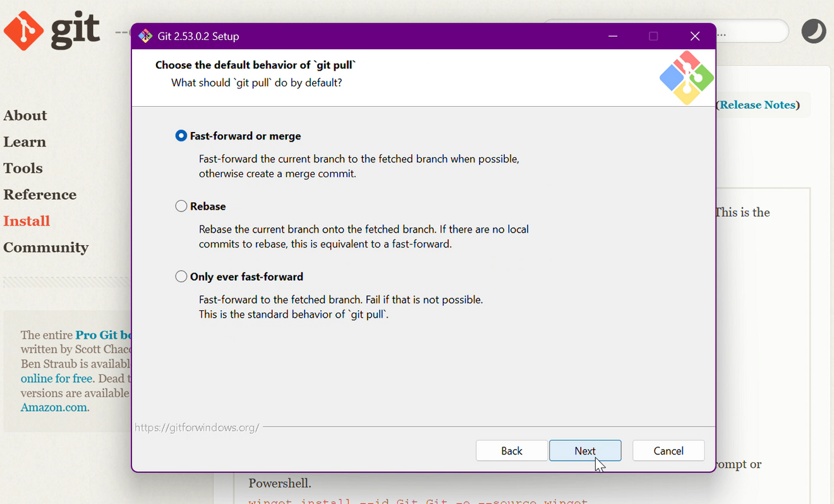Click the colorful Git for Windows logo
The height and width of the screenshot is (504, 834).
click(687, 78)
